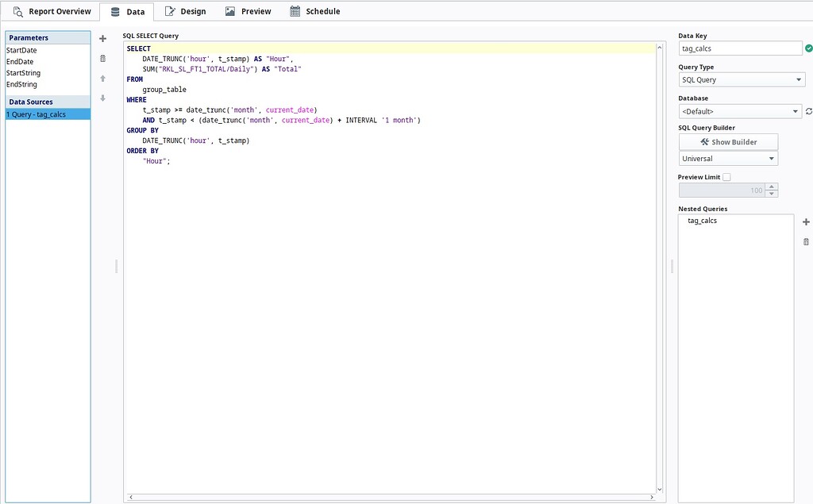Click the Data Key input field
Image resolution: width=813 pixels, height=504 pixels.
[x=738, y=48]
